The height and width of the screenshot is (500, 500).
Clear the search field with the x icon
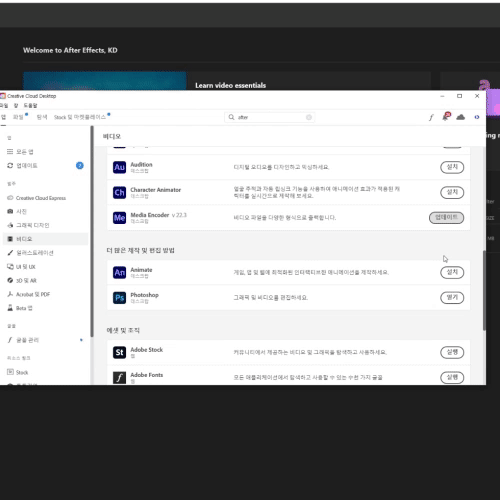(309, 117)
